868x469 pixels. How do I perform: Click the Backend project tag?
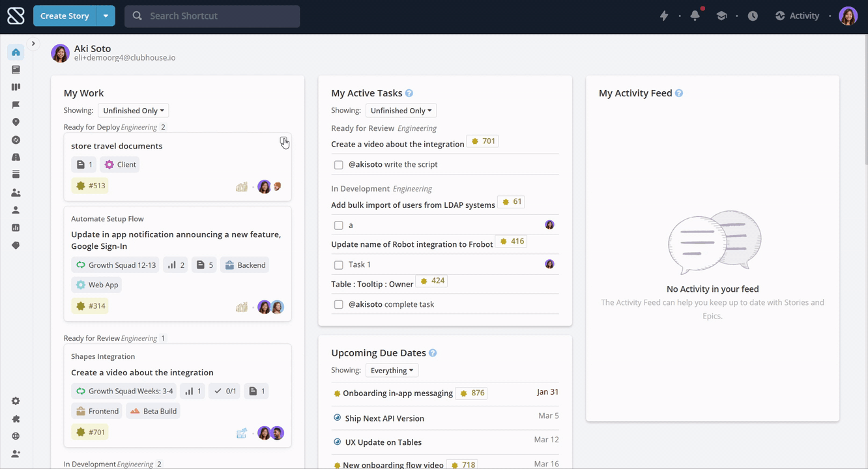(245, 265)
